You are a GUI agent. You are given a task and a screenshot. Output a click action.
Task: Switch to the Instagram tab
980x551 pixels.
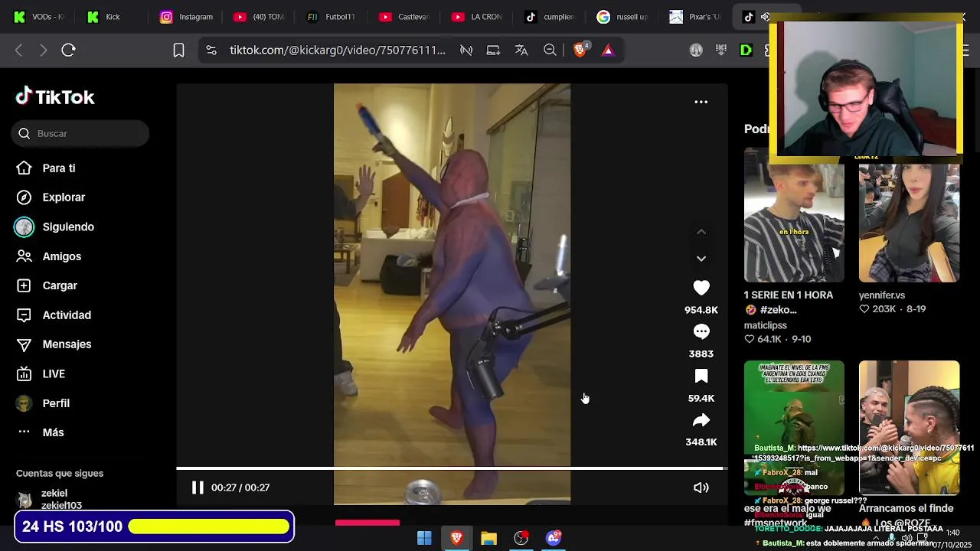pyautogui.click(x=186, y=17)
